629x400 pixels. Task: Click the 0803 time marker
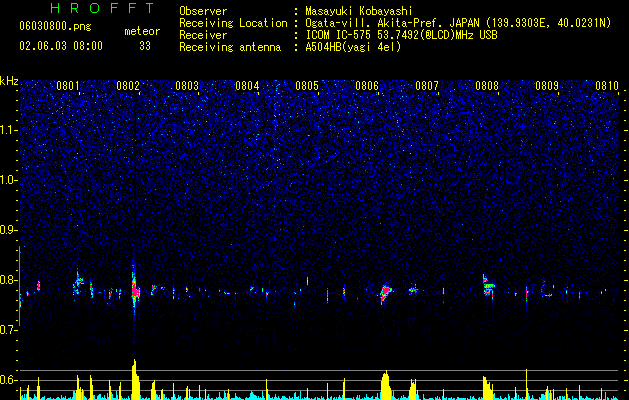pyautogui.click(x=187, y=86)
